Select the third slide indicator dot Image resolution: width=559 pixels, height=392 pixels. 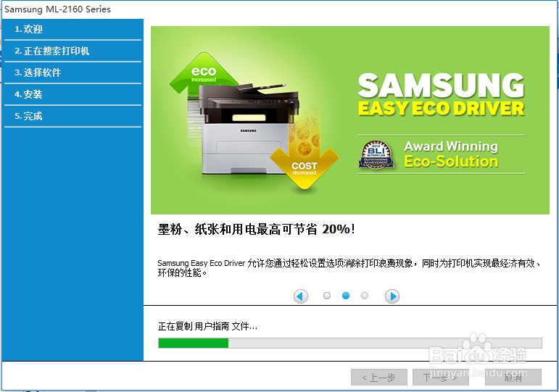[x=365, y=296]
